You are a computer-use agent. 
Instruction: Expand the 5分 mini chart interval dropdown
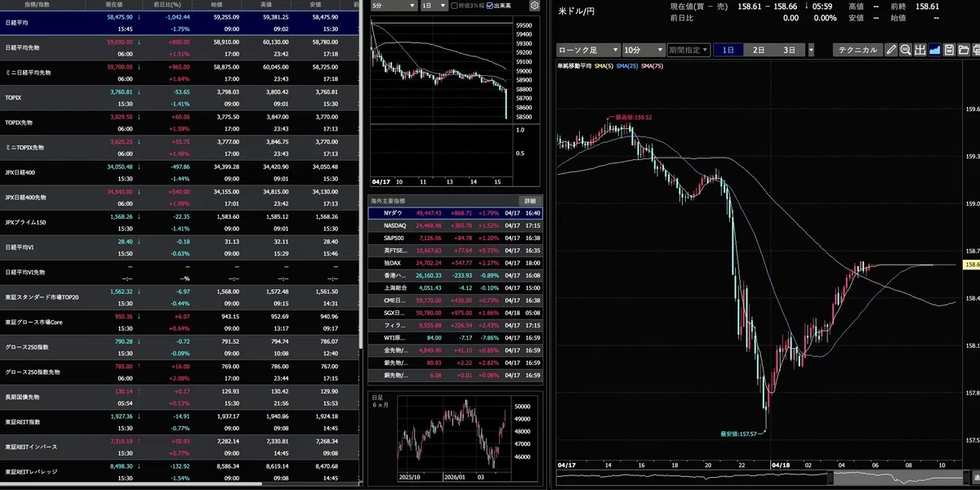[392, 6]
